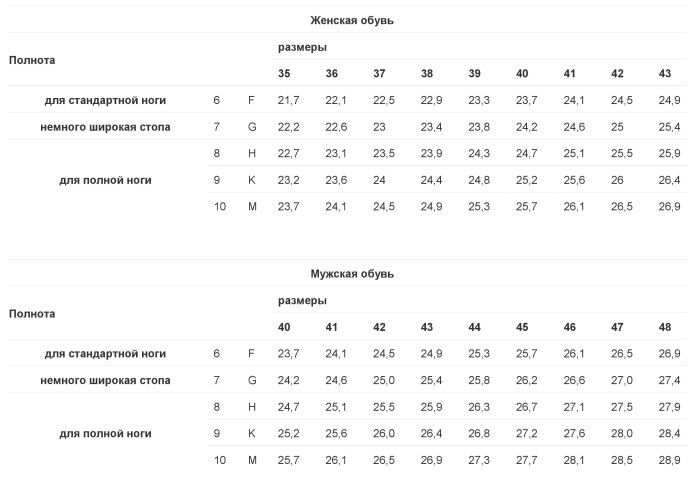The height and width of the screenshot is (478, 695).
Task: Click value 28,9 in men's M row
Action: click(x=669, y=460)
